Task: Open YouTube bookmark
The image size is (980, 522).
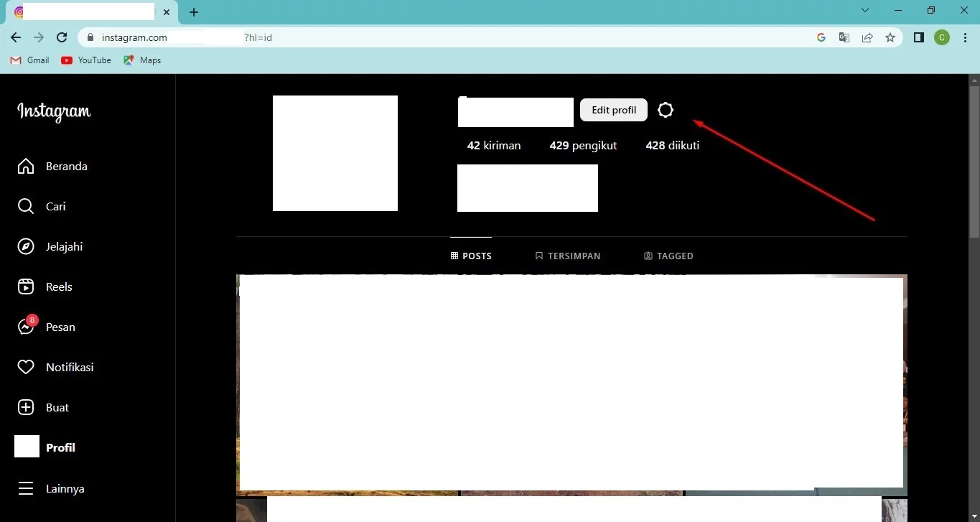Action: (x=86, y=60)
